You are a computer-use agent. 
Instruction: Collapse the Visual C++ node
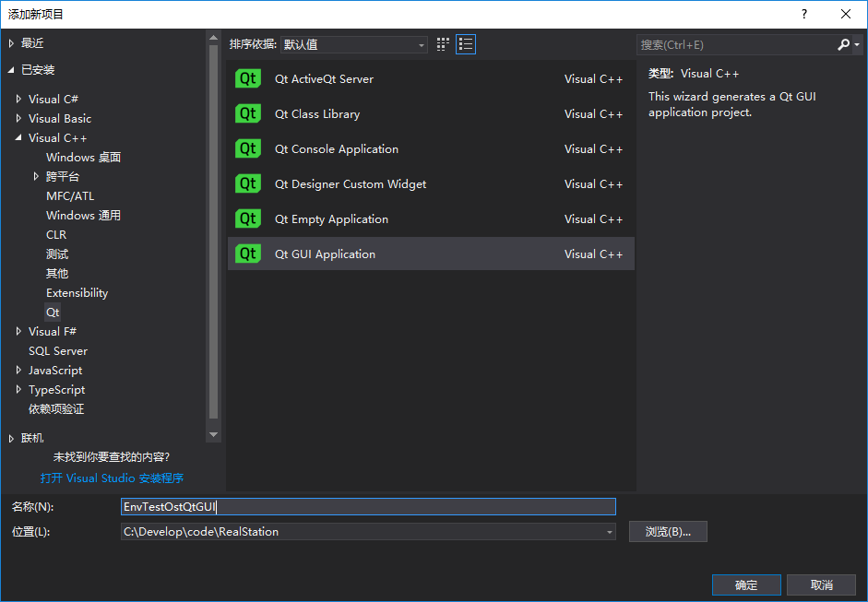click(x=18, y=137)
